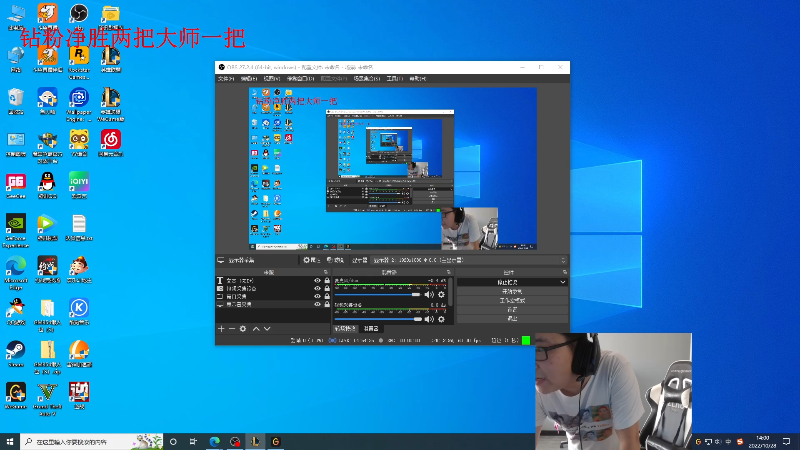The image size is (800, 450).
Task: Open the Edit menu in OBS
Action: click(x=248, y=79)
